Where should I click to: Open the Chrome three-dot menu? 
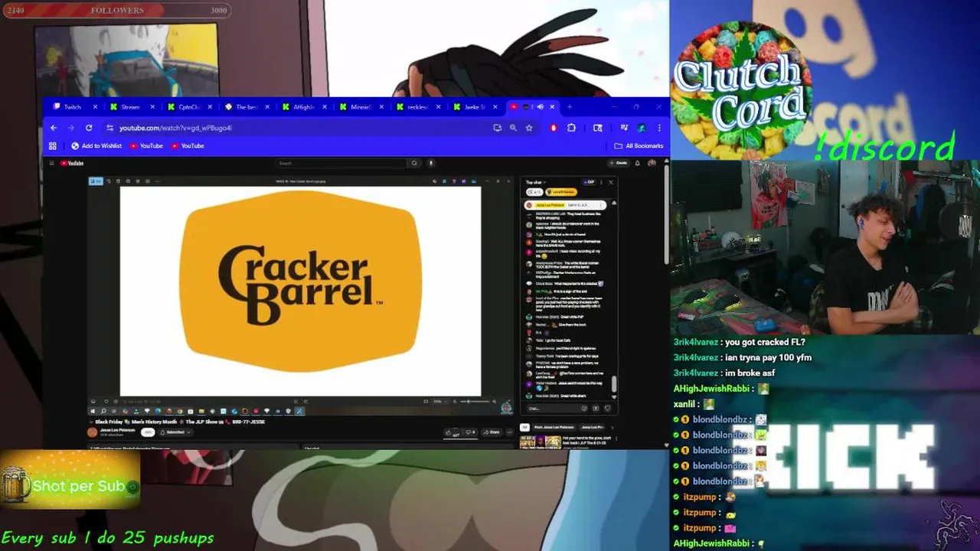point(659,128)
